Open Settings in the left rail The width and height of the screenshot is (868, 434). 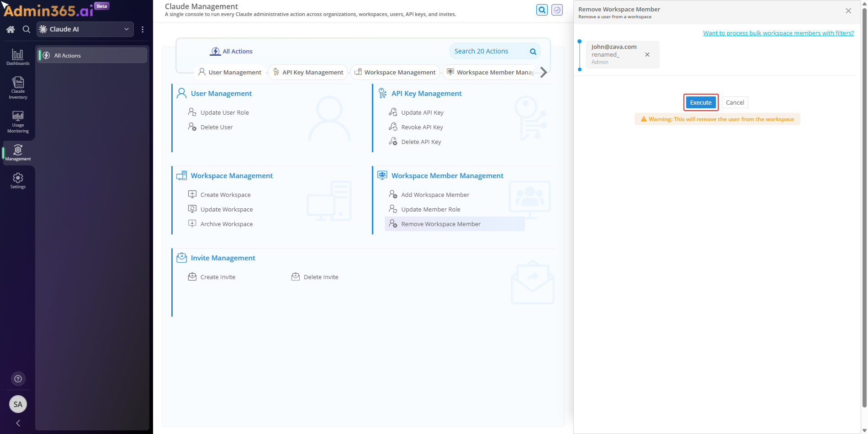18,180
